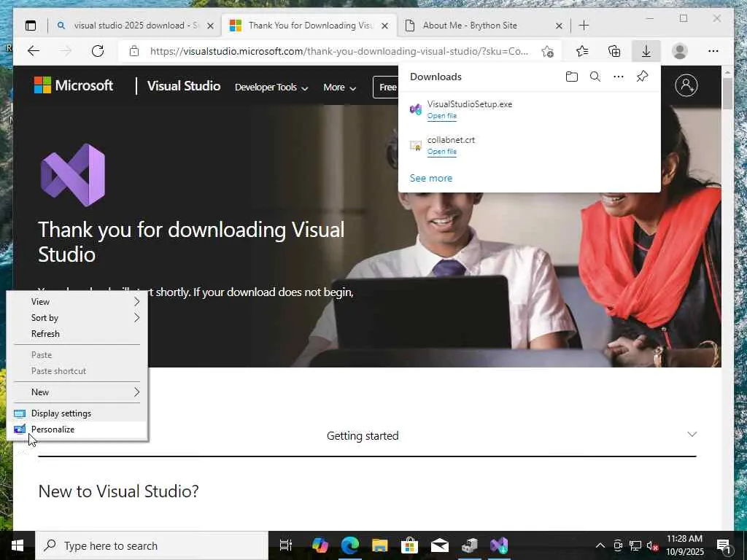Add this page to favorites star icon
The image size is (747, 560).
[547, 51]
